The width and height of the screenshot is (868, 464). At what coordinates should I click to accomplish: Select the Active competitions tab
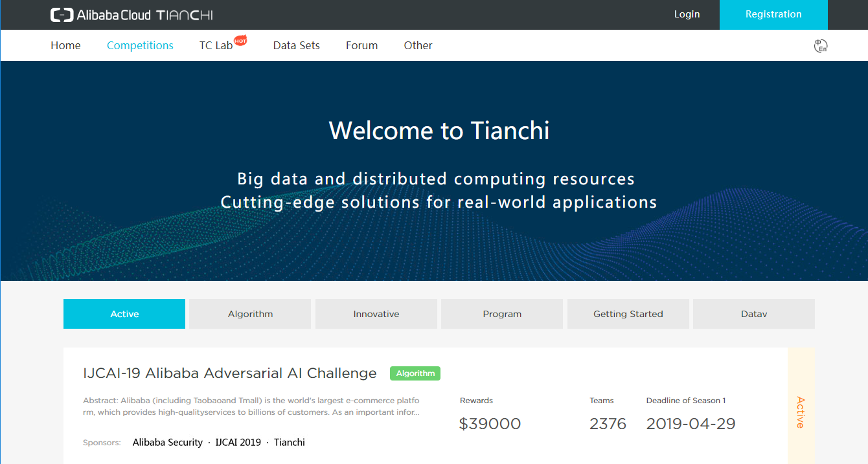coord(124,314)
